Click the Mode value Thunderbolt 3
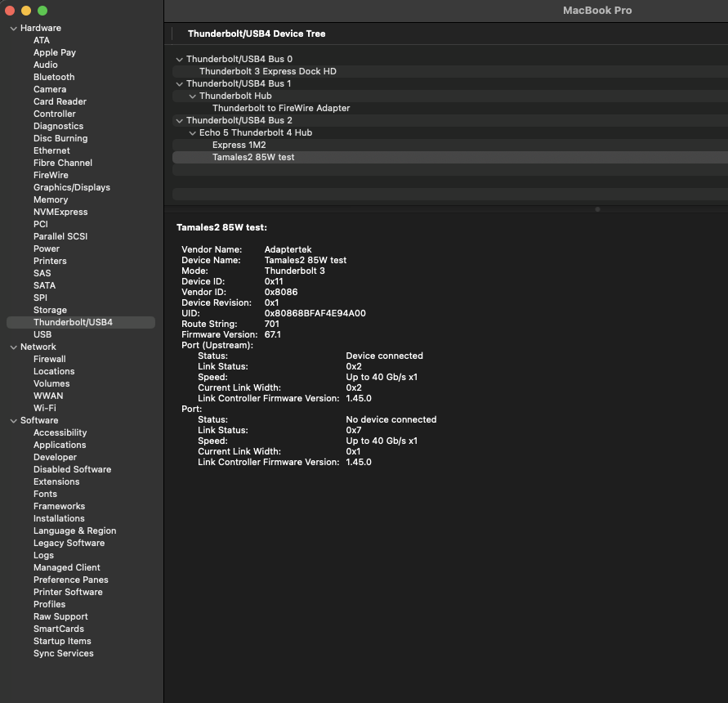The height and width of the screenshot is (703, 728). click(294, 271)
